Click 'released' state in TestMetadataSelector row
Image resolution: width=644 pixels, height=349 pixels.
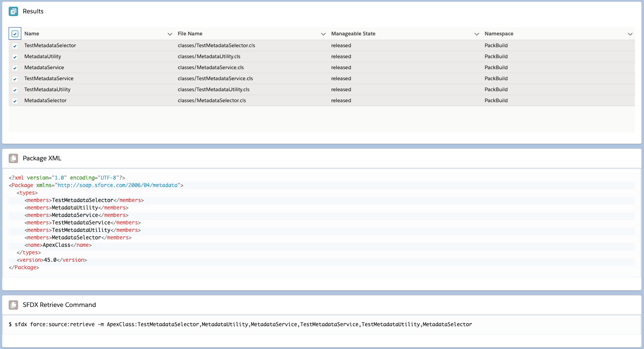coord(341,46)
